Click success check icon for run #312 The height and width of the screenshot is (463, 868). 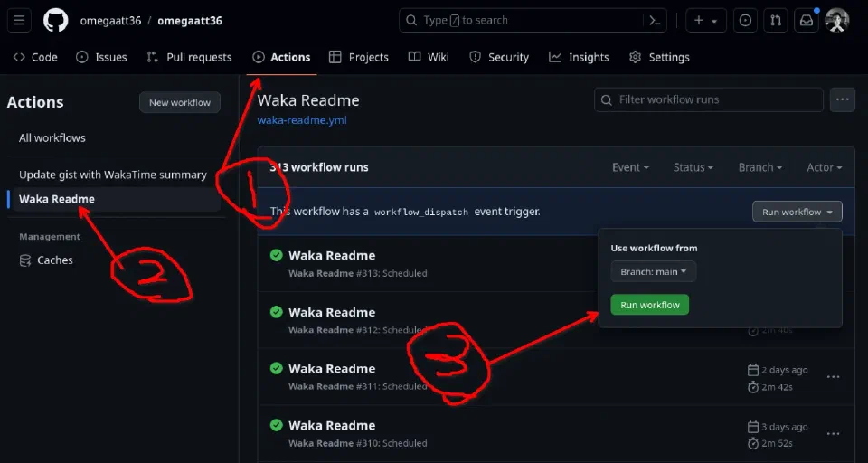click(x=277, y=312)
